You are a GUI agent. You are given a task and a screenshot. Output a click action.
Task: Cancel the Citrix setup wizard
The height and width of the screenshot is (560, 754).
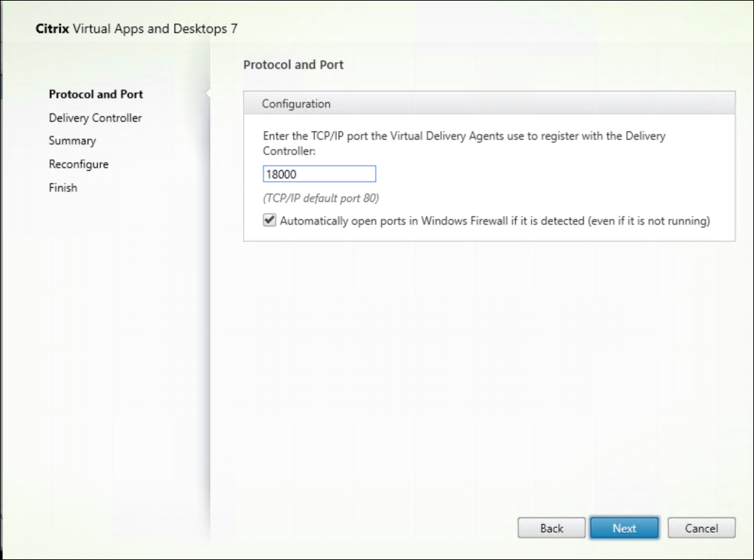pos(701,528)
